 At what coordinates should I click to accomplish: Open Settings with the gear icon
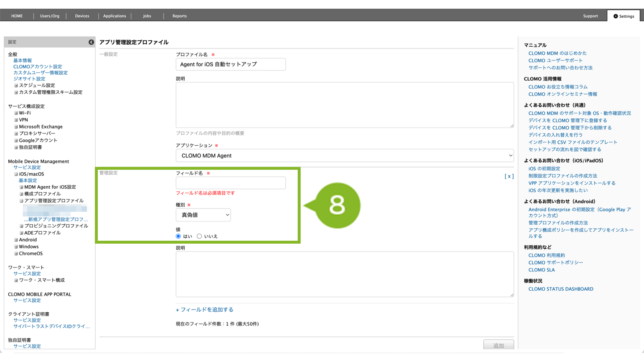pos(623,16)
